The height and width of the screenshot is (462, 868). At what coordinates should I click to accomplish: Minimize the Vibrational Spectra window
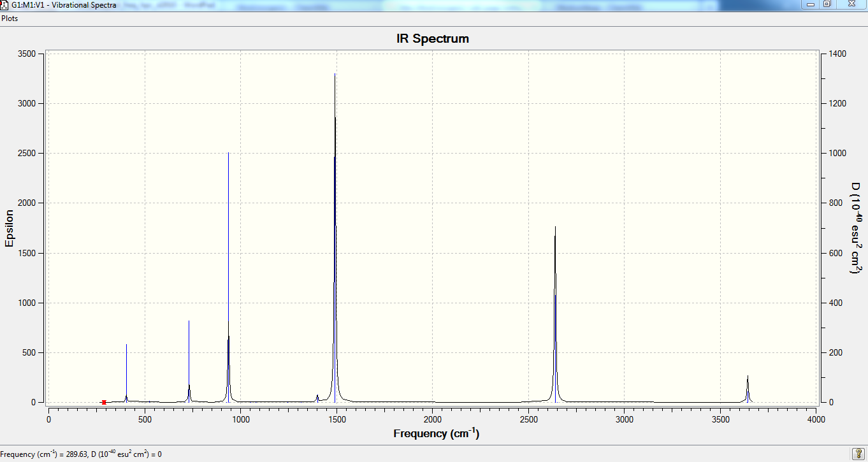[x=811, y=4]
